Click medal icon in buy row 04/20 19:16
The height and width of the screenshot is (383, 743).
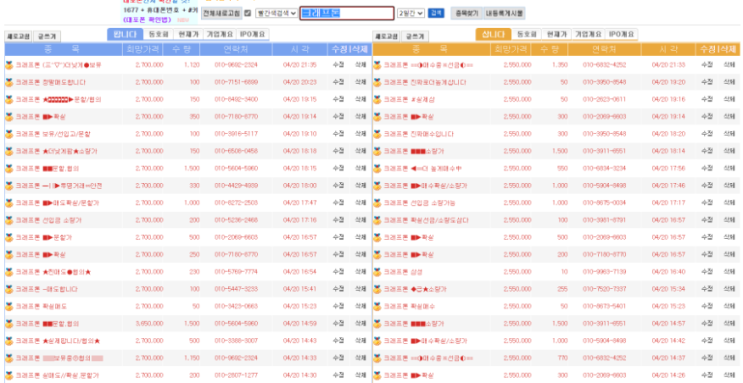[x=377, y=100]
